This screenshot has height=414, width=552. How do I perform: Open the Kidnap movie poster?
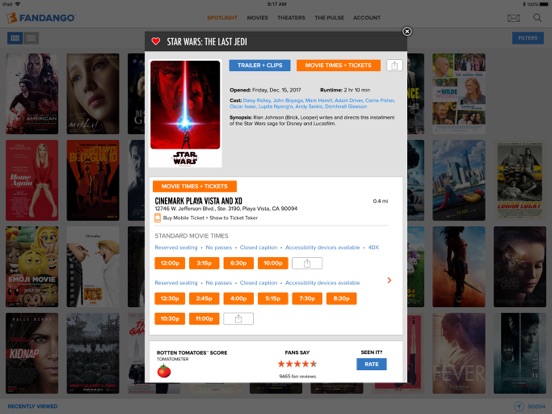[x=32, y=353]
